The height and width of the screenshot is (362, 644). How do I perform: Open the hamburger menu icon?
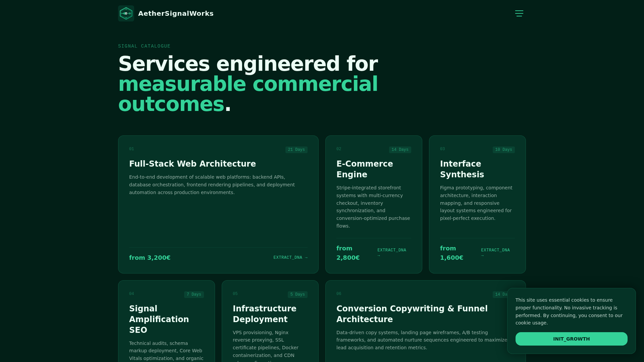pos(519,13)
